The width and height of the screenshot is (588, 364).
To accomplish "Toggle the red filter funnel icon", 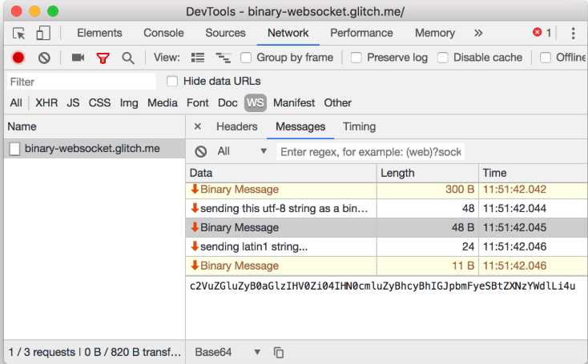I will click(x=103, y=58).
